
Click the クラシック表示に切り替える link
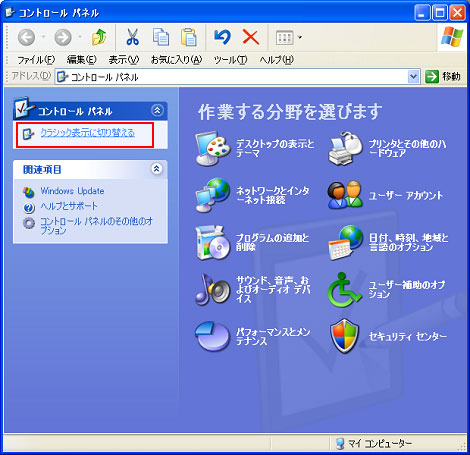coord(87,133)
